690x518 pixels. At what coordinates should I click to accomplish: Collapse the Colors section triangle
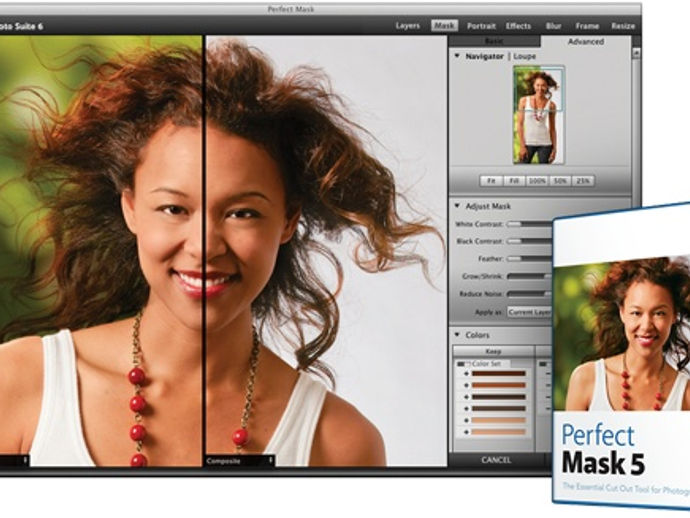(x=457, y=334)
